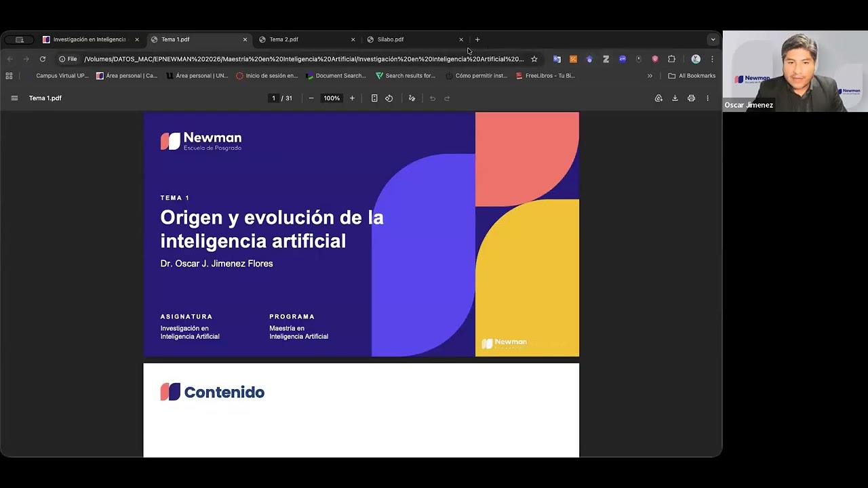The height and width of the screenshot is (488, 868).
Task: Select the annotate draw tool icon
Action: tap(412, 98)
